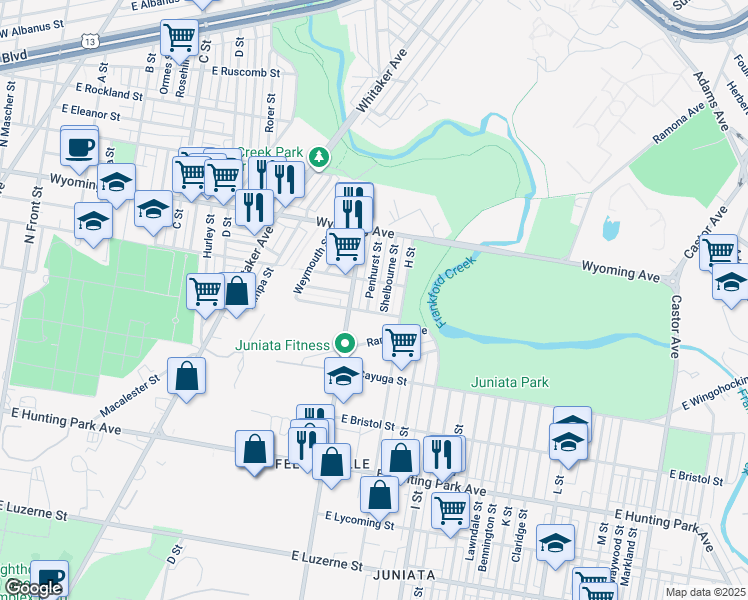Select the Route 13 highway shield

[x=90, y=41]
